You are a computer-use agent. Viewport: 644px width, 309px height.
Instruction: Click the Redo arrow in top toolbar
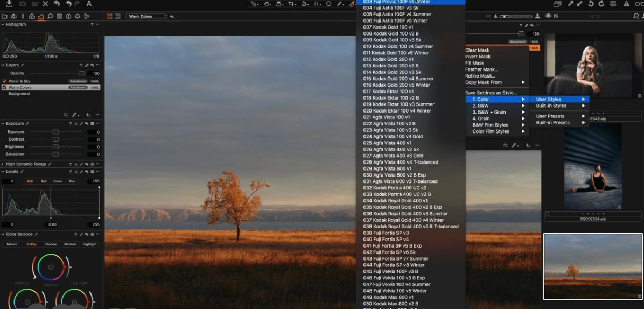(x=77, y=4)
